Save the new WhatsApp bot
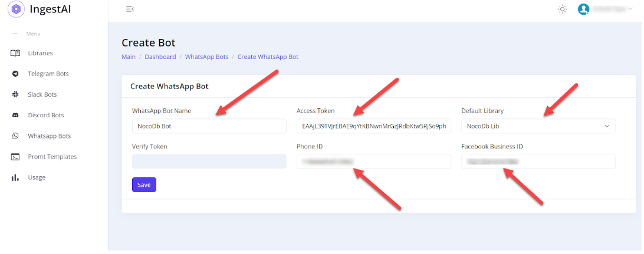The image size is (644, 254). [x=144, y=184]
